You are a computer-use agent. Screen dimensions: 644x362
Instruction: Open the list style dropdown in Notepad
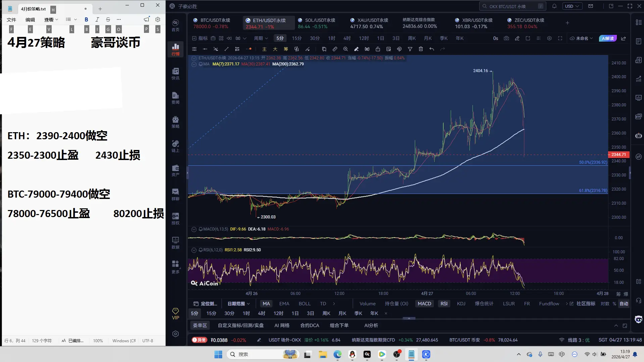[71, 19]
